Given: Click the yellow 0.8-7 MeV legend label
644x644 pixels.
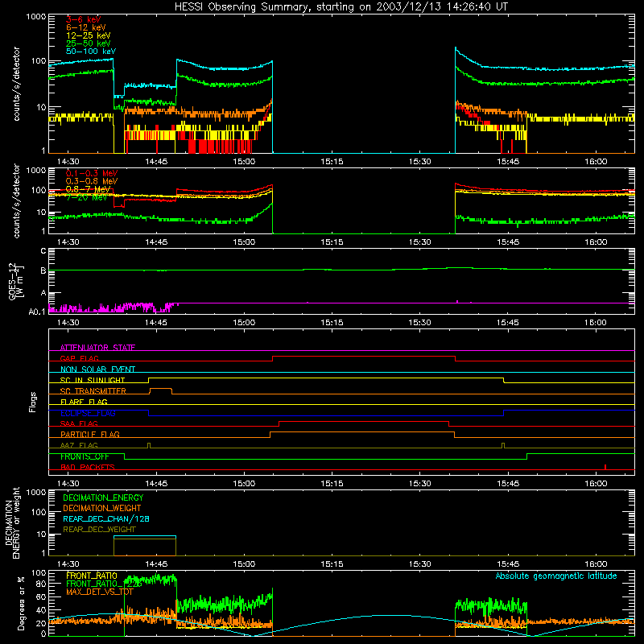Looking at the screenshot, I should 88,189.
